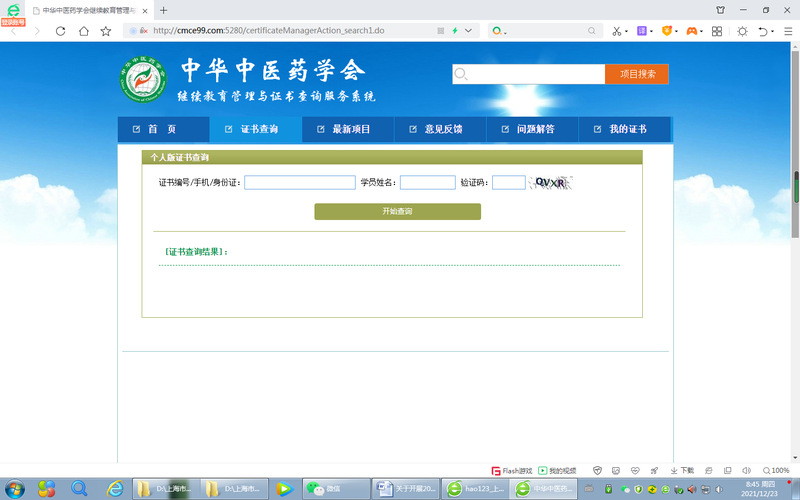The height and width of the screenshot is (500, 800).
Task: Click the browser search box
Action: [545, 31]
